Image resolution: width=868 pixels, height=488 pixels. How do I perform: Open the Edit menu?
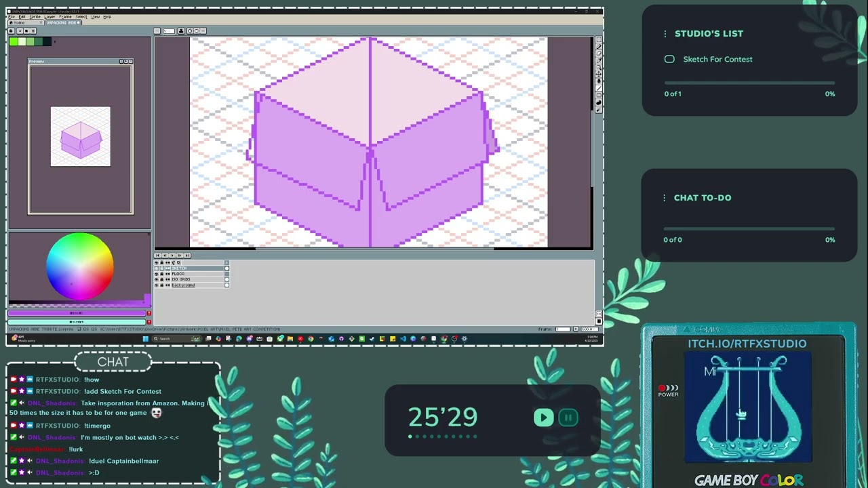pyautogui.click(x=22, y=17)
